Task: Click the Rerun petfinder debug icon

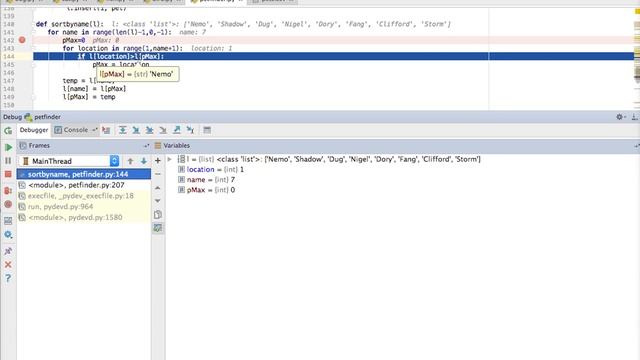Action: (x=8, y=131)
